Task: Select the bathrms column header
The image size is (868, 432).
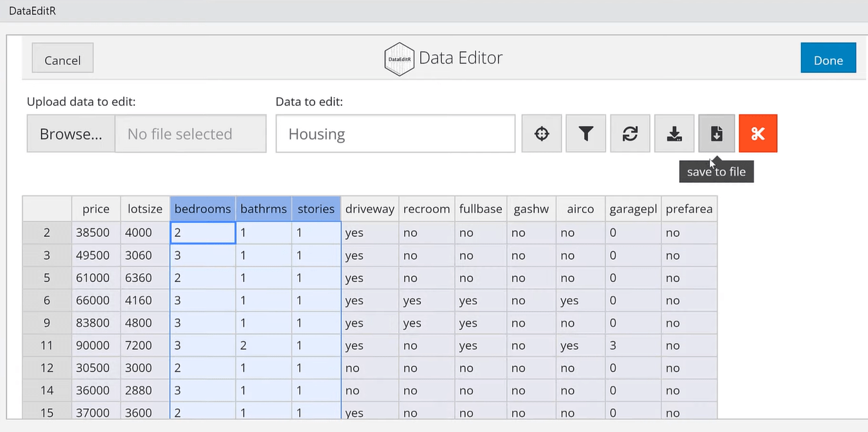Action: pos(264,209)
